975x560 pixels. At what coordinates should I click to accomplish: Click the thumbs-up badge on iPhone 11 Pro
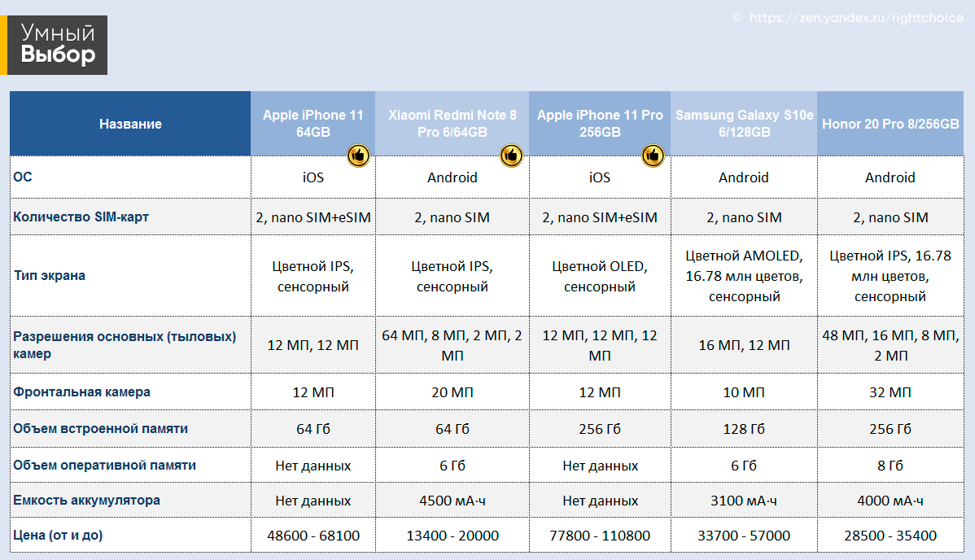tap(653, 155)
